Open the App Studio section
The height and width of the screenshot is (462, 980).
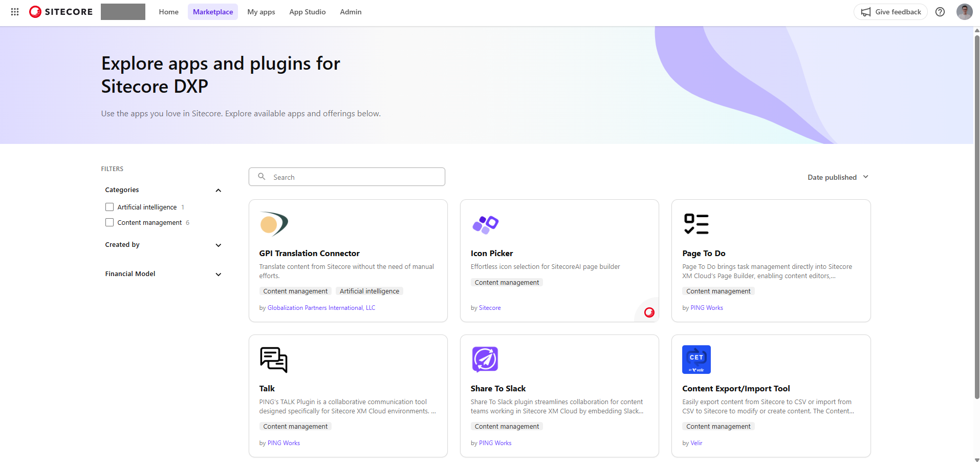coord(307,11)
